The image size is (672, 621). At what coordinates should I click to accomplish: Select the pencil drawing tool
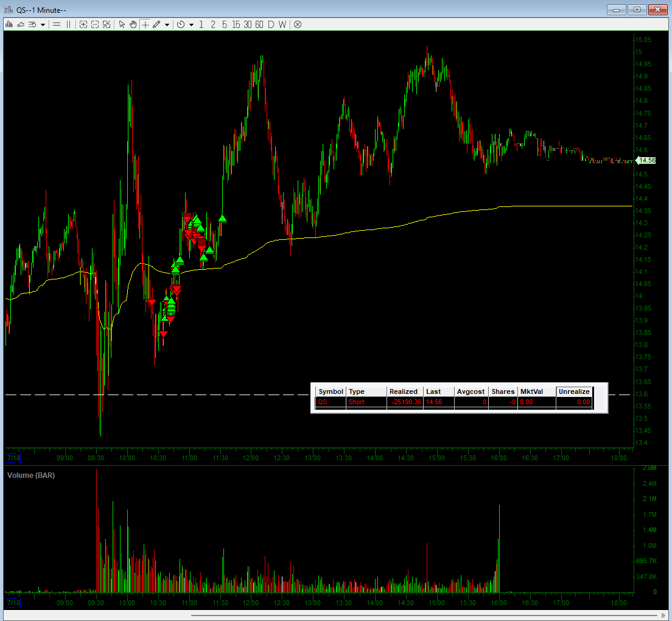point(156,24)
